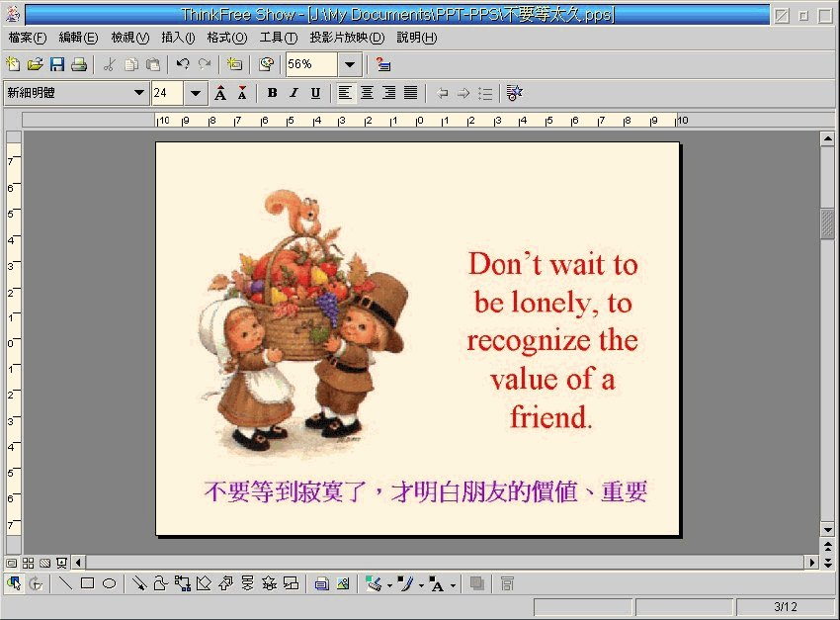Viewport: 840px width, 620px height.
Task: Open the 工具(T) menu
Action: click(278, 38)
